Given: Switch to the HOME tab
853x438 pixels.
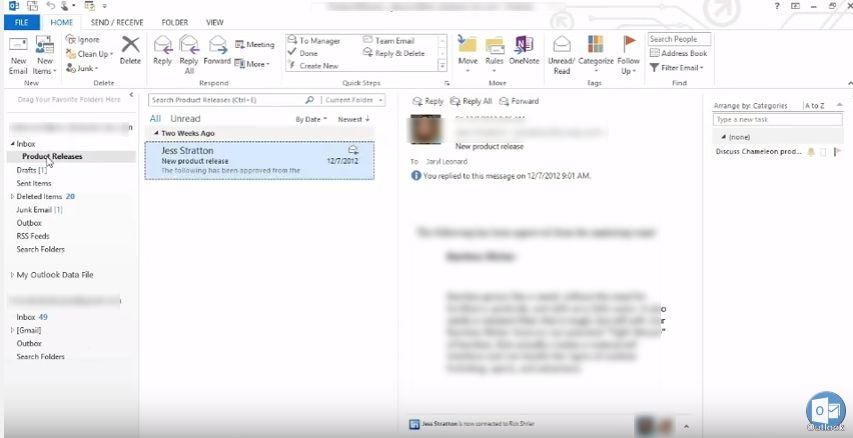Looking at the screenshot, I should coord(61,22).
